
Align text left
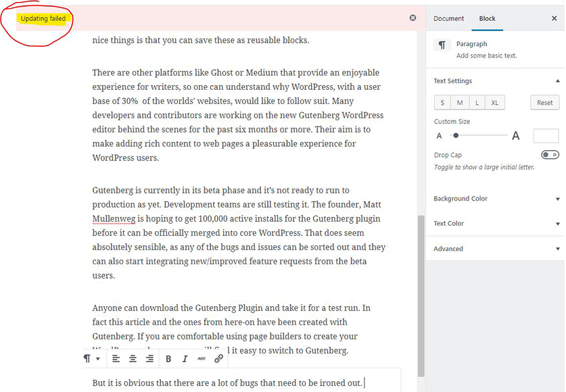(x=116, y=358)
